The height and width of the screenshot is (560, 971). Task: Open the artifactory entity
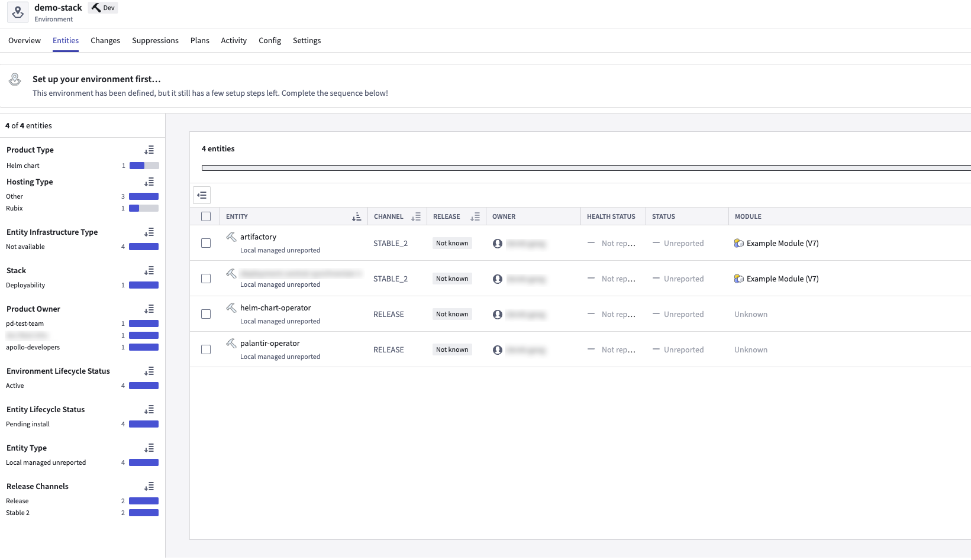click(258, 237)
